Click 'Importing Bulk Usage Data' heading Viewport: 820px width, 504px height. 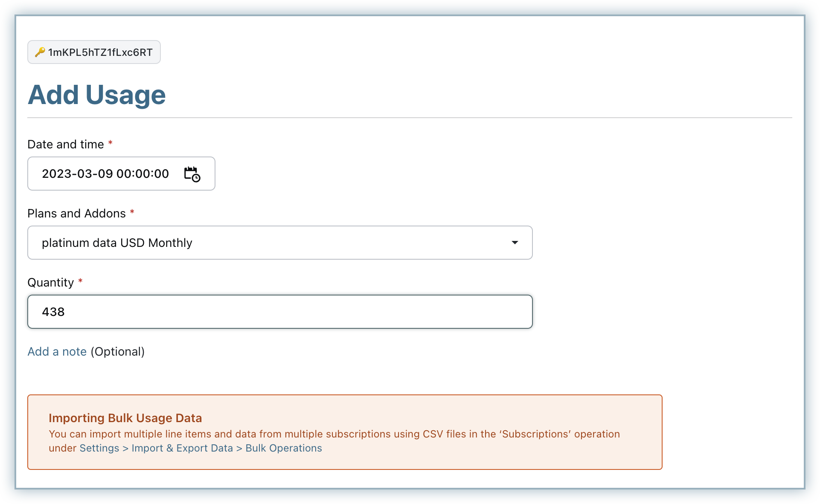125,418
